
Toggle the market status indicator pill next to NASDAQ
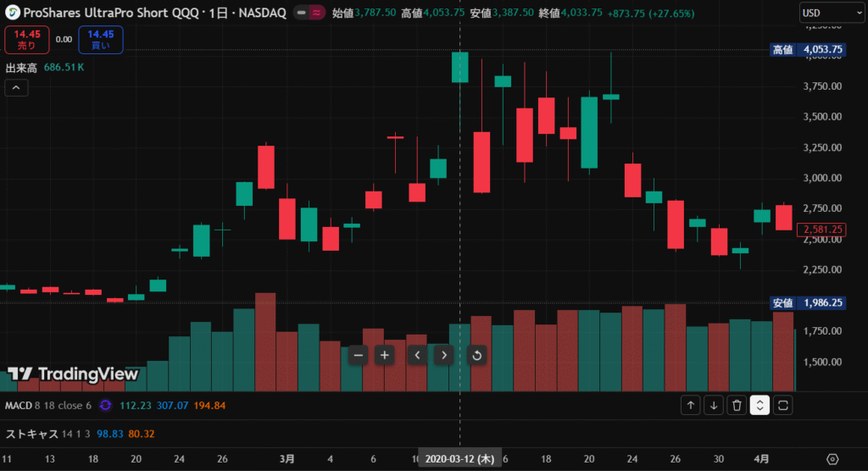click(309, 14)
